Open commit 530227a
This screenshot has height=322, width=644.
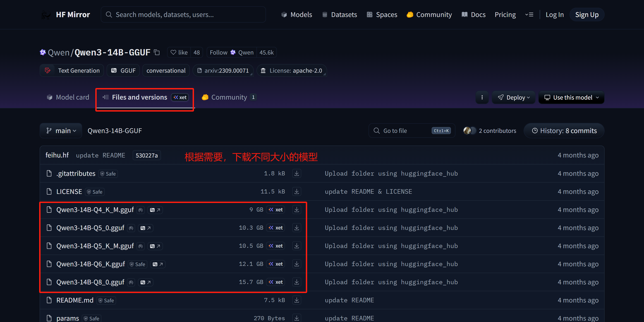click(146, 155)
